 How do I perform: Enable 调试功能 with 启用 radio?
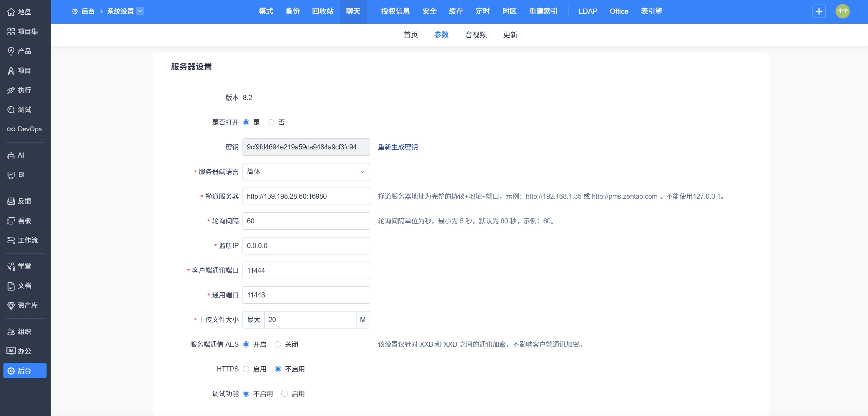pyautogui.click(x=284, y=394)
